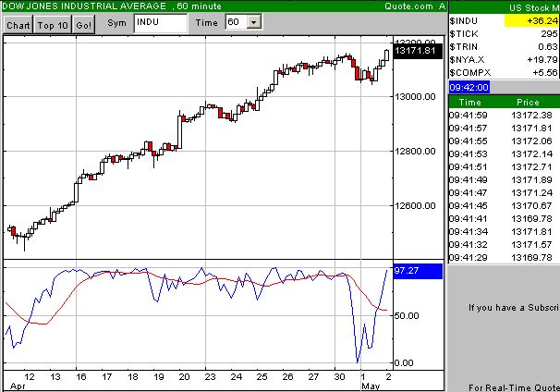
Task: Click the Chart button
Action: (x=18, y=25)
